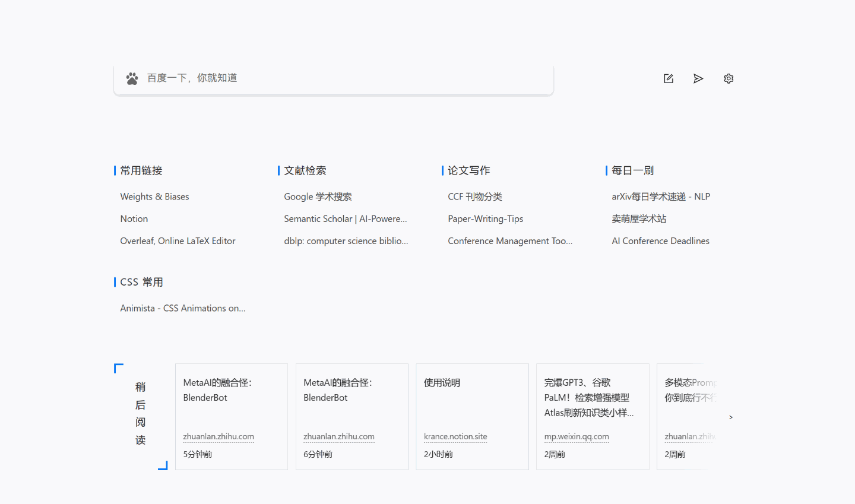The height and width of the screenshot is (504, 855).
Task: Go to Overleaf Online LaTeX Editor
Action: (178, 240)
